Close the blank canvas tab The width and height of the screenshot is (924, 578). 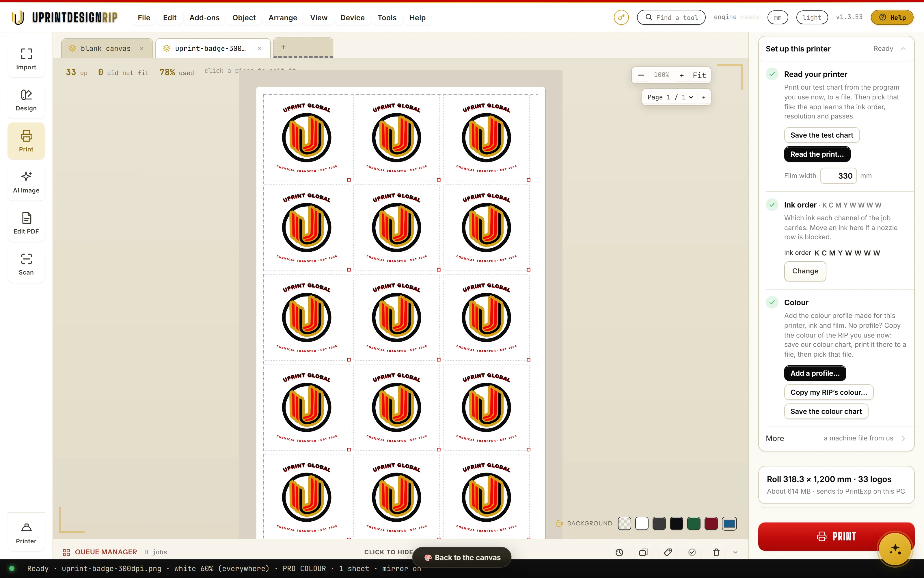tap(142, 49)
